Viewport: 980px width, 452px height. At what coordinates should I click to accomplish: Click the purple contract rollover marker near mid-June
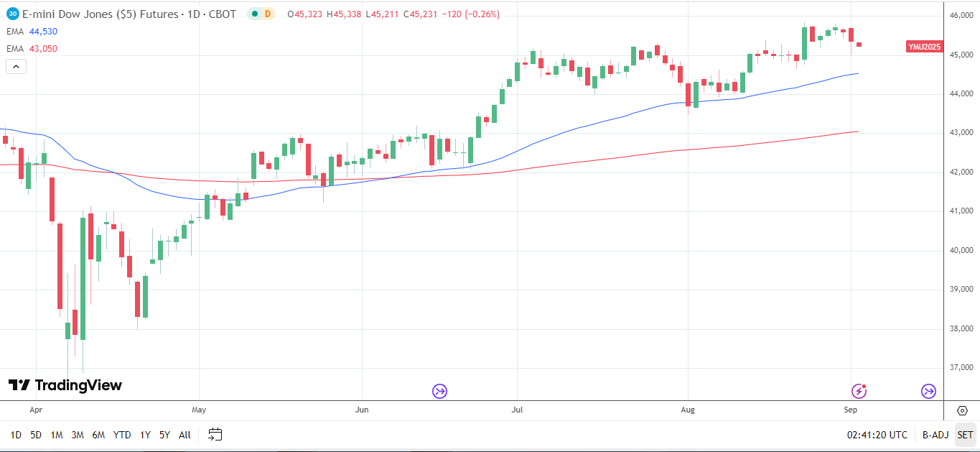[x=439, y=391]
